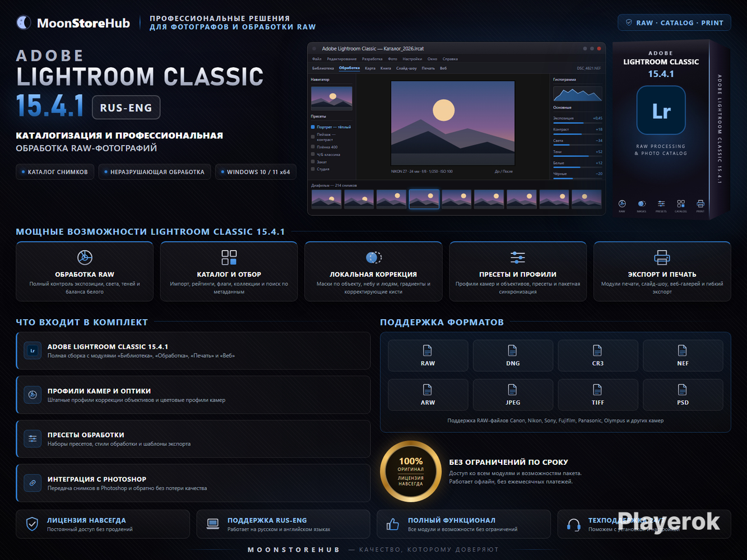Click the histogram graph under Гистограмма
The height and width of the screenshot is (560, 747).
[x=577, y=94]
